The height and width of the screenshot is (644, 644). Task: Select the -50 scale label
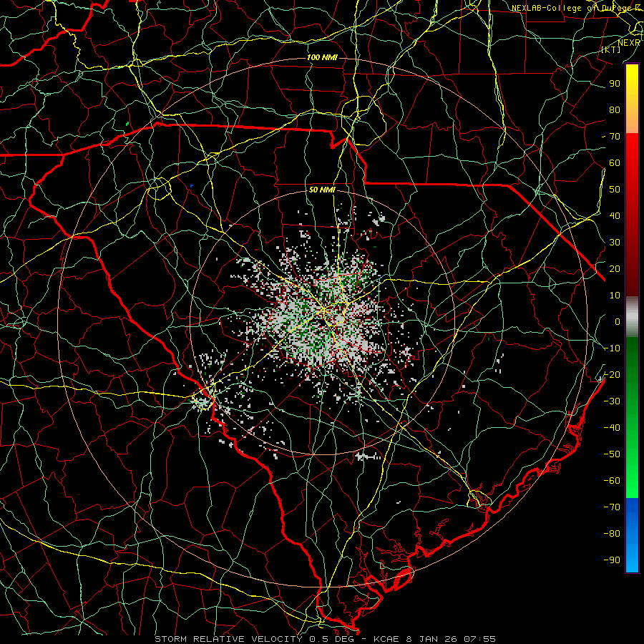612,454
